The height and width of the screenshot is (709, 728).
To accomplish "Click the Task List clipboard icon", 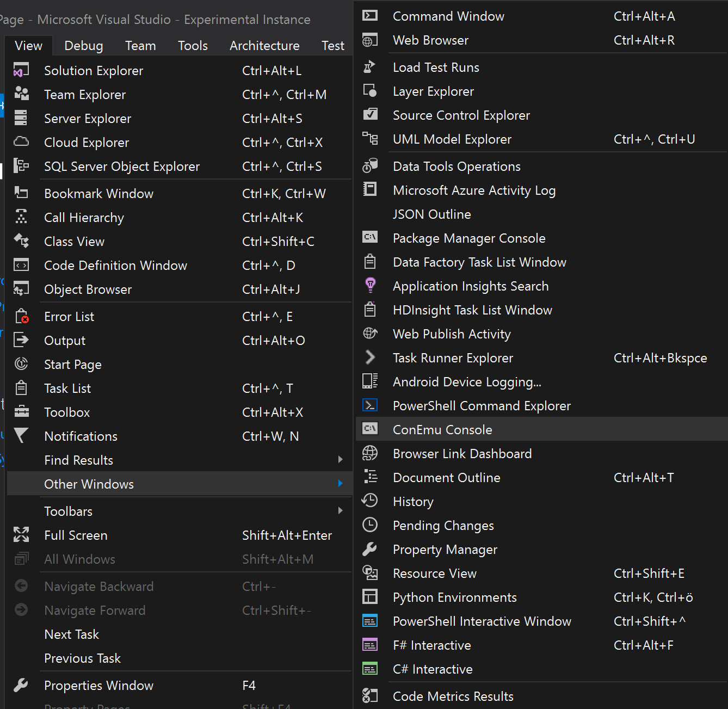I will click(21, 389).
